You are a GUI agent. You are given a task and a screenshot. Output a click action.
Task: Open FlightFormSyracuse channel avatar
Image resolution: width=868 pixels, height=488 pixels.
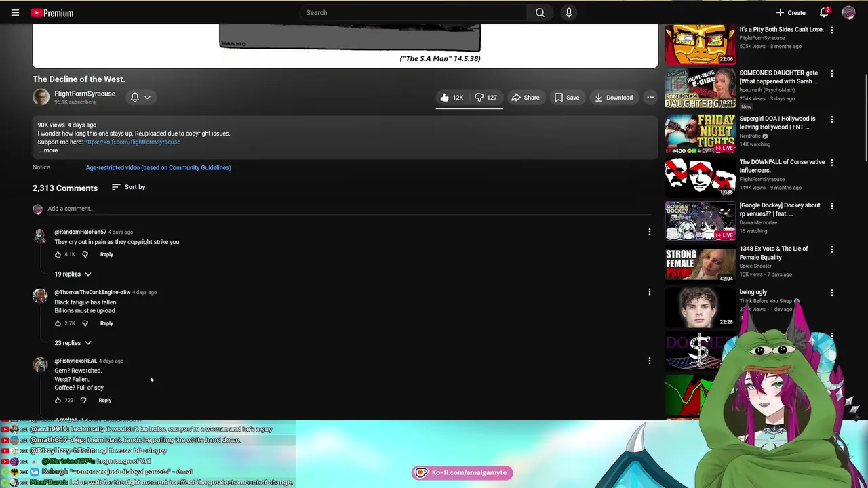[41, 97]
